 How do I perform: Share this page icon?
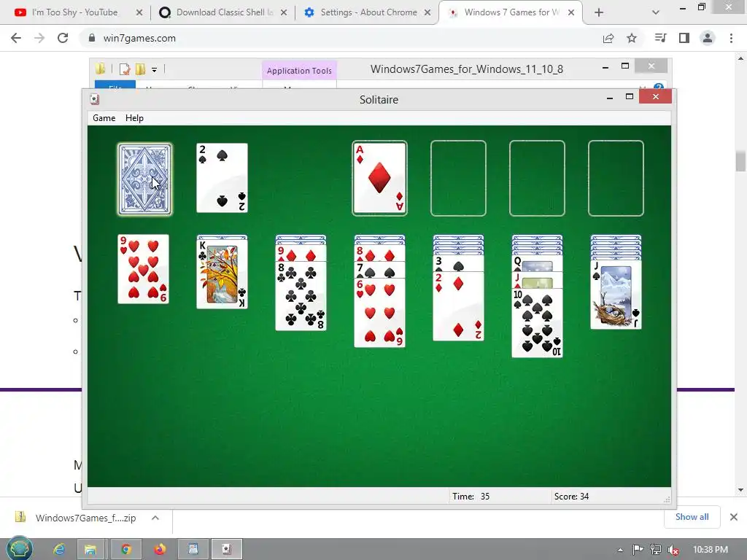[608, 38]
